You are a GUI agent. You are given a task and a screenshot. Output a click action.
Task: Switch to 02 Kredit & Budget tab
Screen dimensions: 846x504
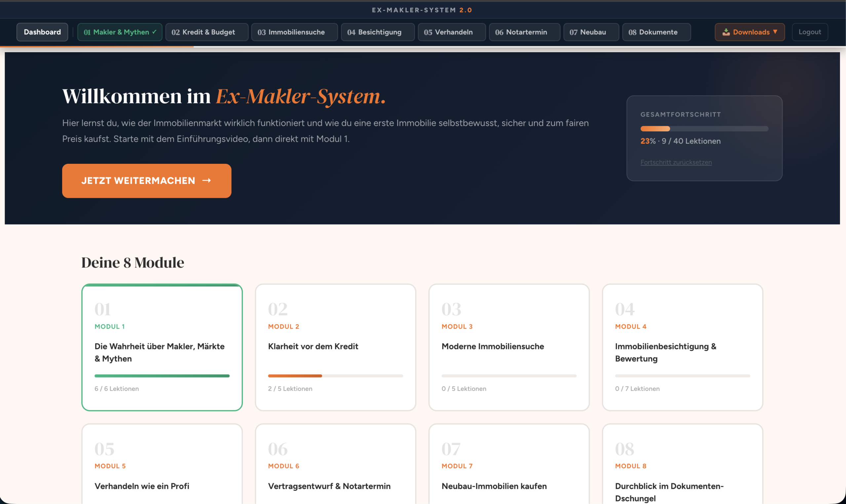click(x=207, y=32)
